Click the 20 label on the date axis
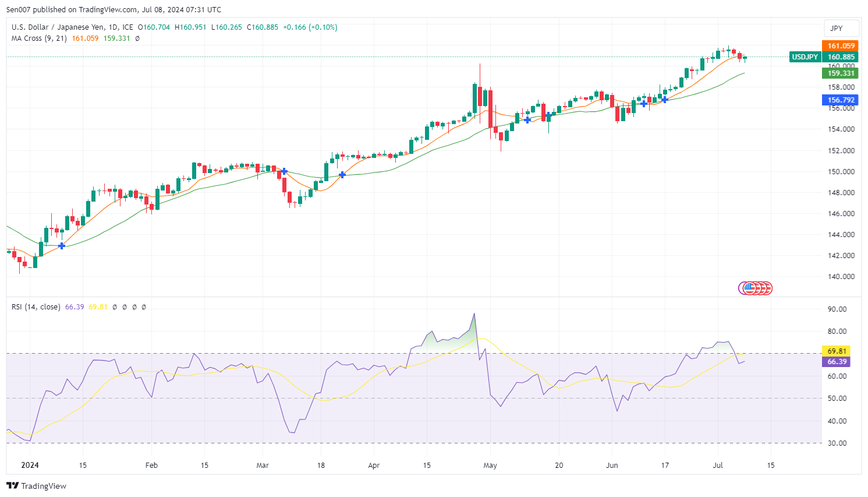 (559, 465)
